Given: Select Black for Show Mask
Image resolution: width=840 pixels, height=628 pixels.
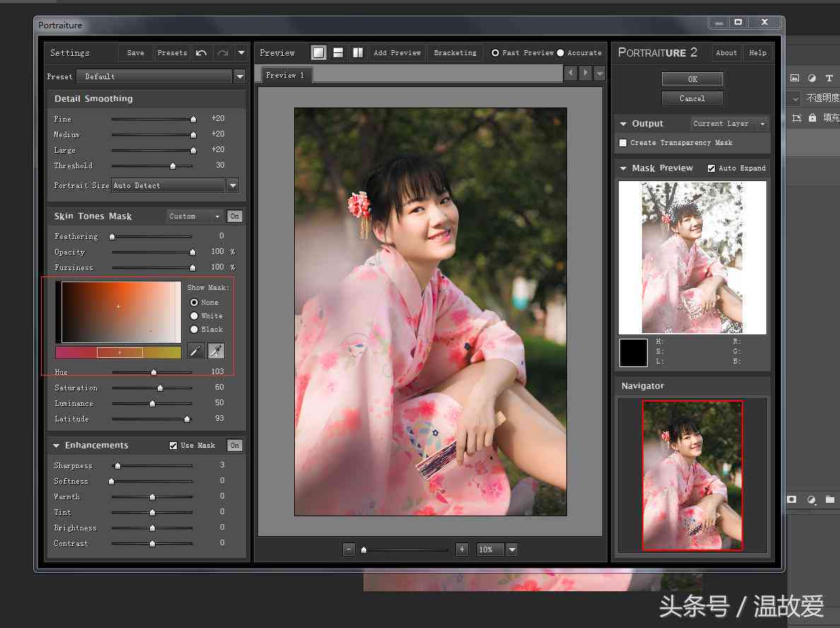Looking at the screenshot, I should [x=194, y=330].
